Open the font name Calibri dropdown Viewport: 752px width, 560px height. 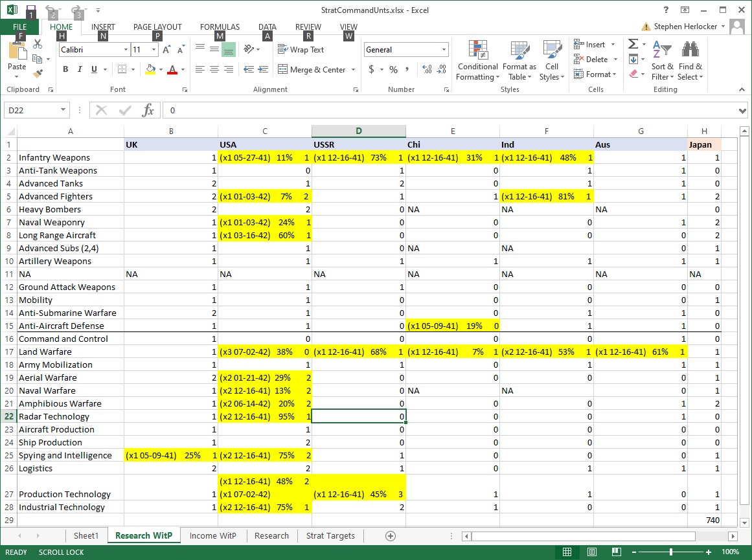pos(126,49)
